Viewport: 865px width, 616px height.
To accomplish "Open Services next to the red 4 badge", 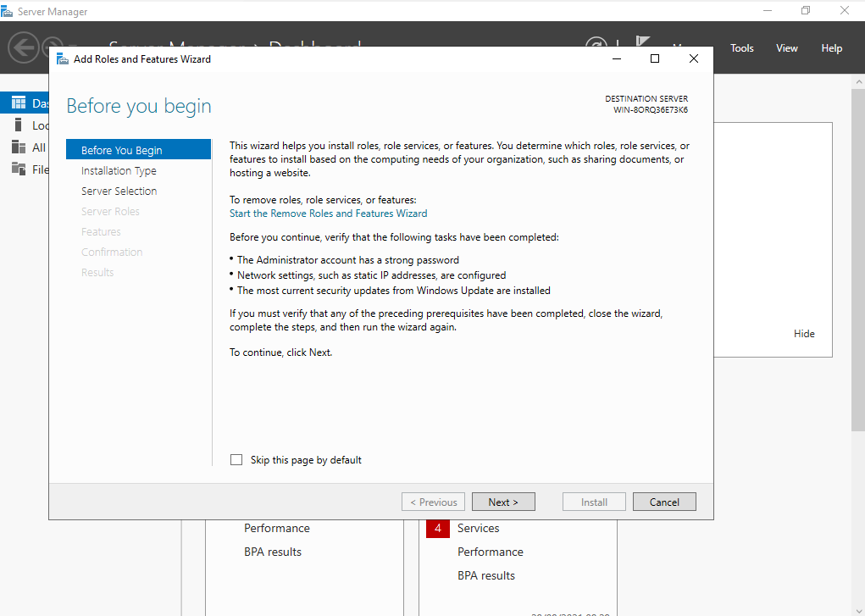I will (x=479, y=528).
